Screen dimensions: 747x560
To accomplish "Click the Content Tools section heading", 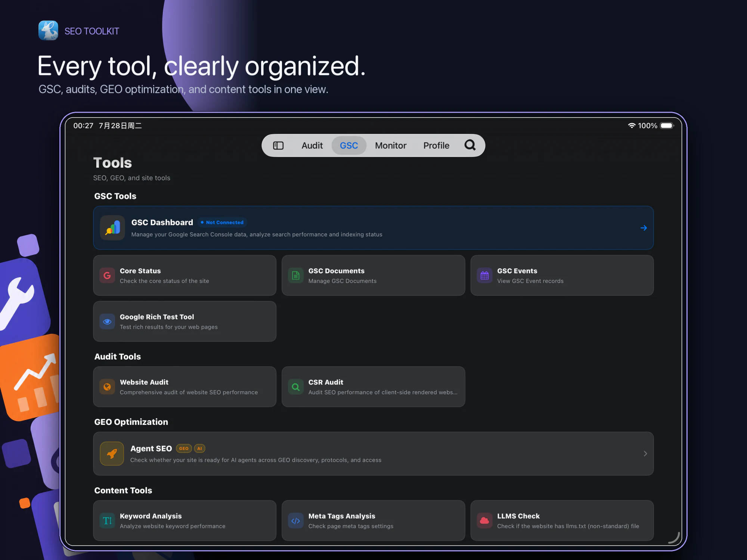I will click(x=123, y=490).
